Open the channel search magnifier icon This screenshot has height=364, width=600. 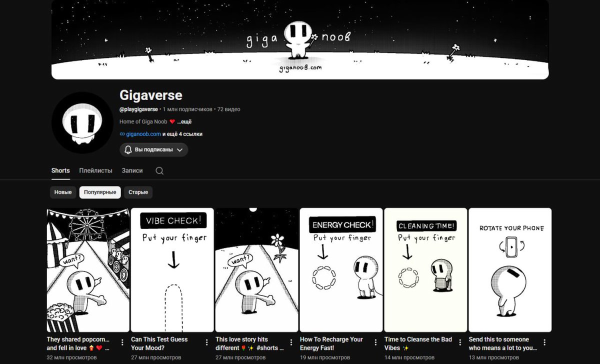tap(159, 170)
